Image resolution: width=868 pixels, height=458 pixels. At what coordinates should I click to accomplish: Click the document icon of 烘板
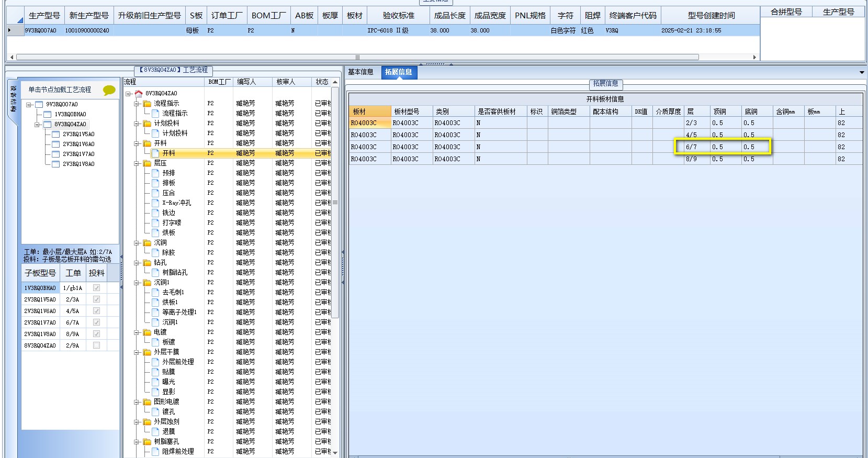(x=155, y=232)
